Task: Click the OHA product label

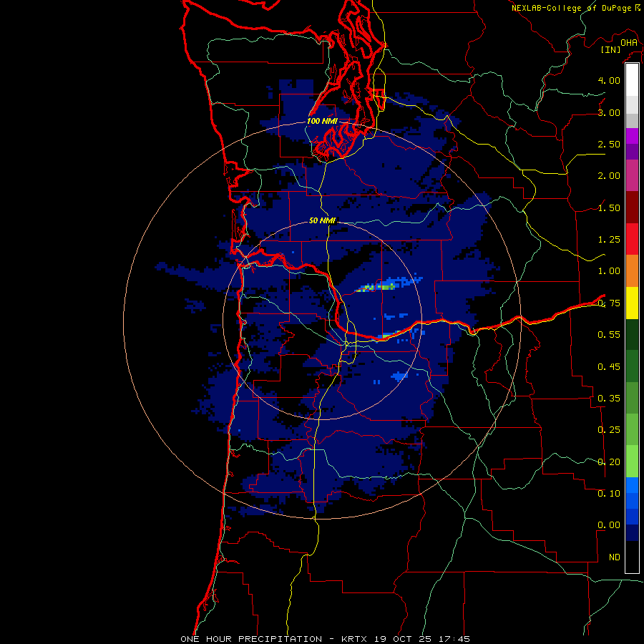Action: [x=629, y=42]
